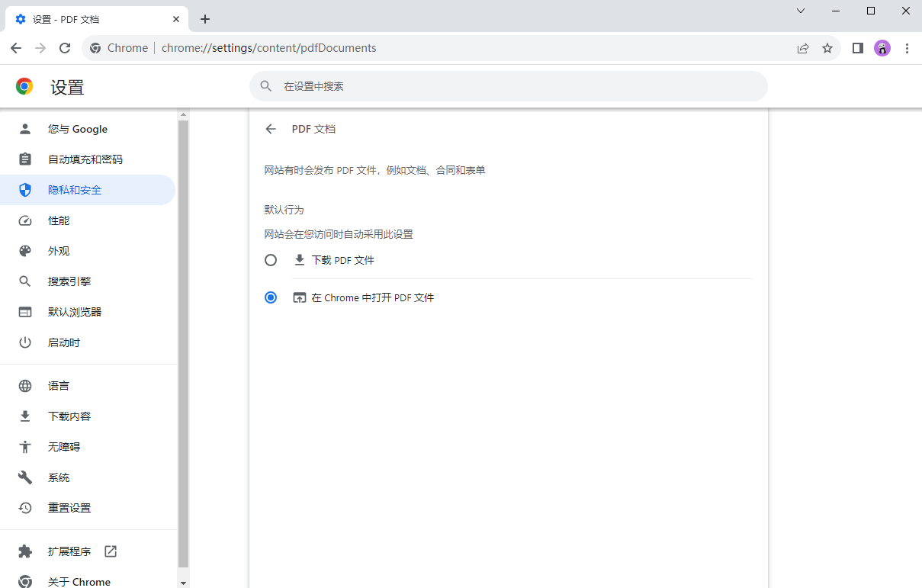
Task: Click the person icon for 您与 Google
Action: point(25,129)
